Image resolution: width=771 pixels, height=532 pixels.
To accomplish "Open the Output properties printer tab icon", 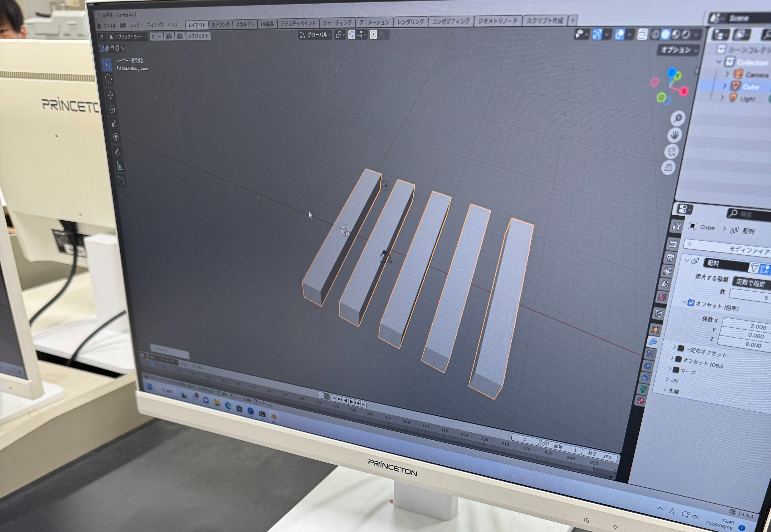I will (x=670, y=258).
